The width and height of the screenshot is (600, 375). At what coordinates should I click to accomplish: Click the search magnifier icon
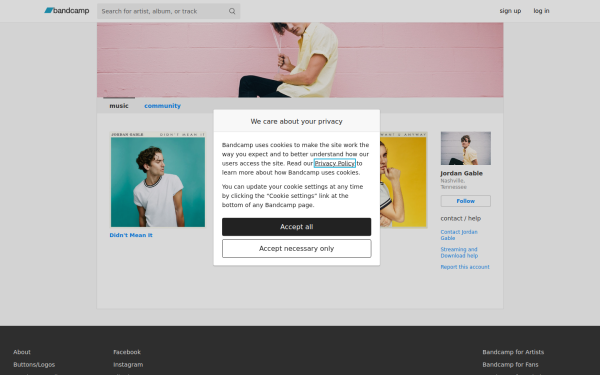[232, 11]
